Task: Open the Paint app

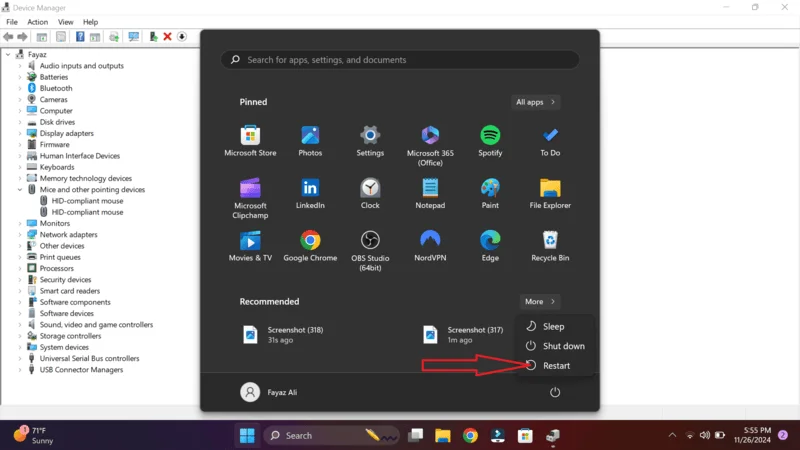Action: coord(490,193)
